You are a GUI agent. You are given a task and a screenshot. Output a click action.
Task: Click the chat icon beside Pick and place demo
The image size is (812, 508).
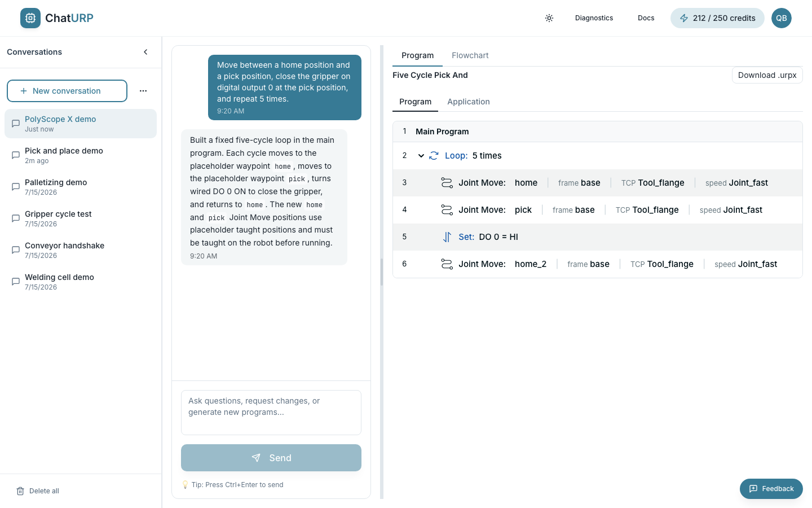click(x=16, y=155)
